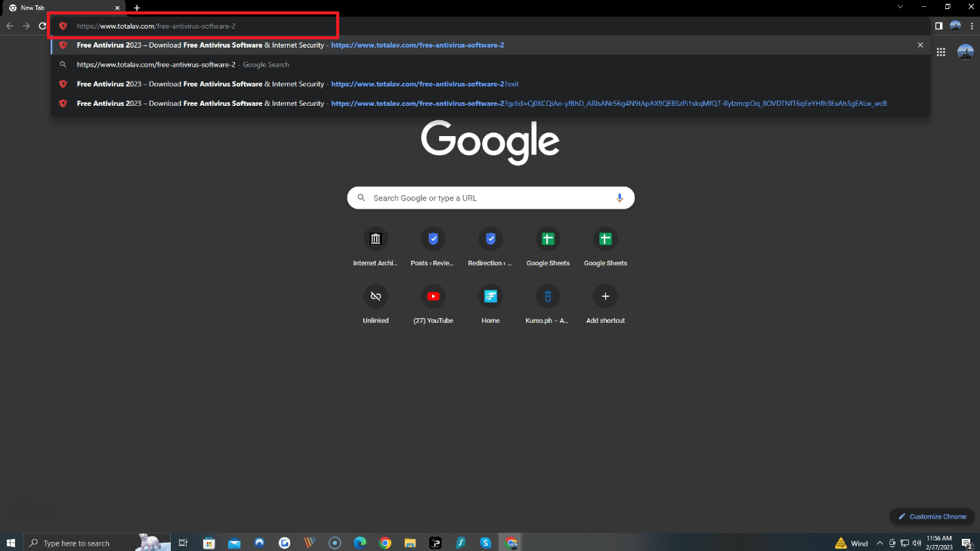Open the Internet Archive shortcut

376,246
